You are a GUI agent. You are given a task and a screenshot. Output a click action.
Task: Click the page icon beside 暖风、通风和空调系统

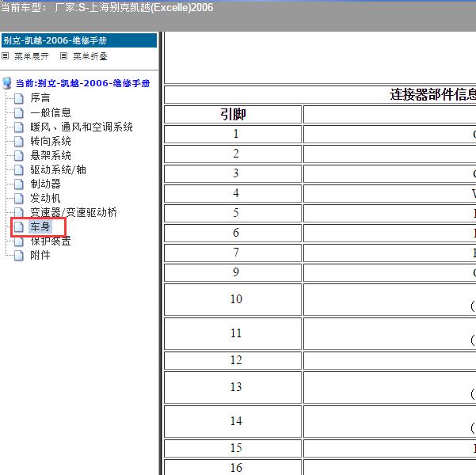click(19, 127)
